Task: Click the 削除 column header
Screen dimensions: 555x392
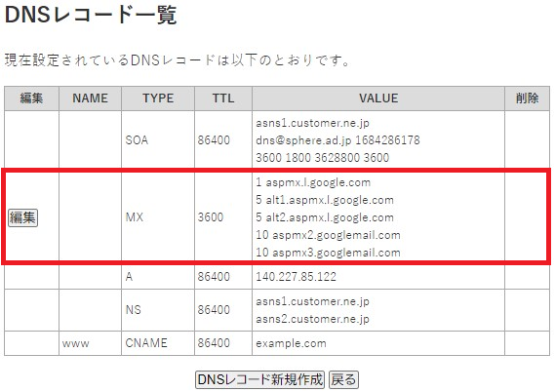Action: [527, 98]
